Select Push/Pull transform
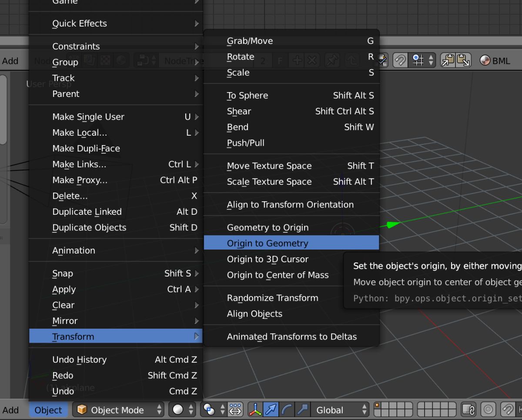 pos(291,143)
